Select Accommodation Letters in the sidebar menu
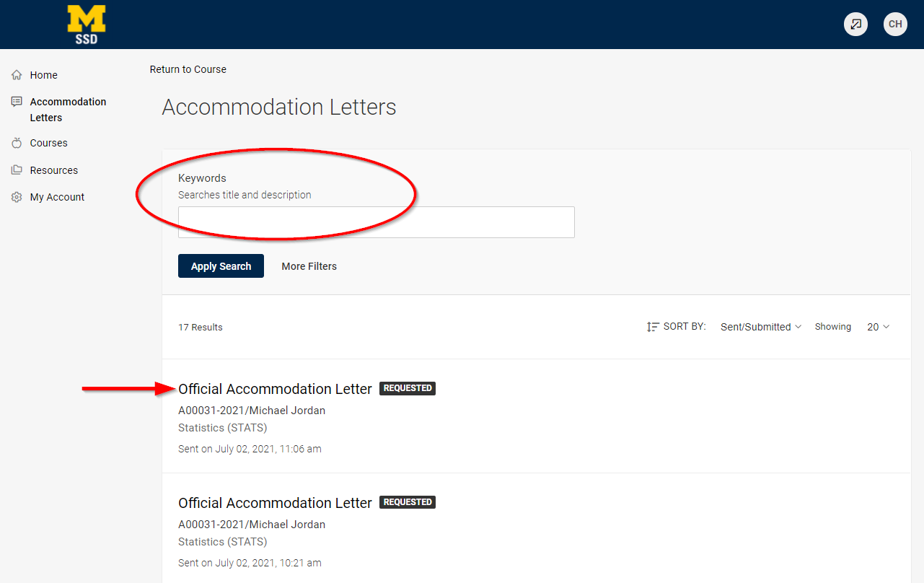 (x=67, y=109)
